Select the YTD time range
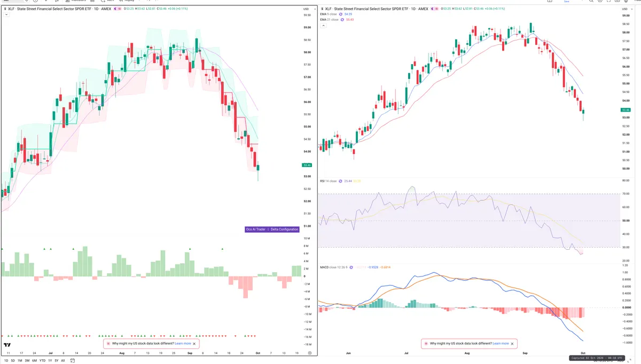 (x=43, y=361)
